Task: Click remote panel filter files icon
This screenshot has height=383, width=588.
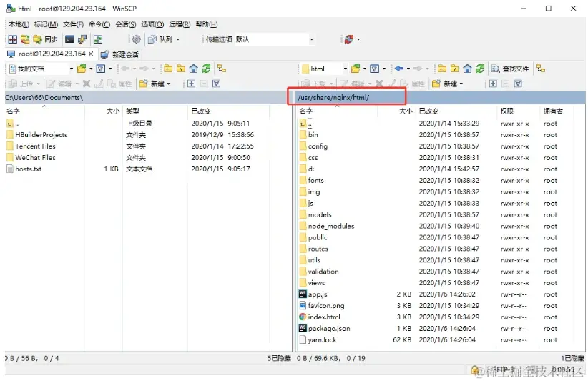Action: (374, 69)
